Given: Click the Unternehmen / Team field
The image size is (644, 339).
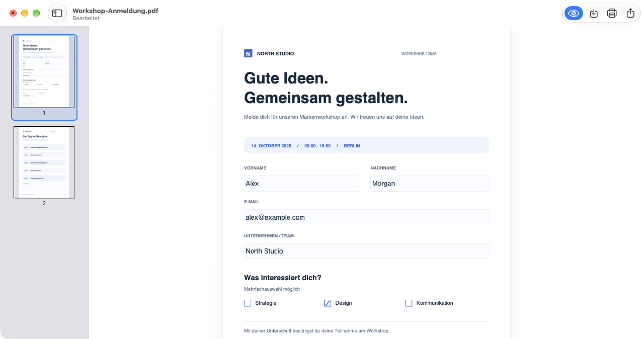Looking at the screenshot, I should click(x=367, y=251).
